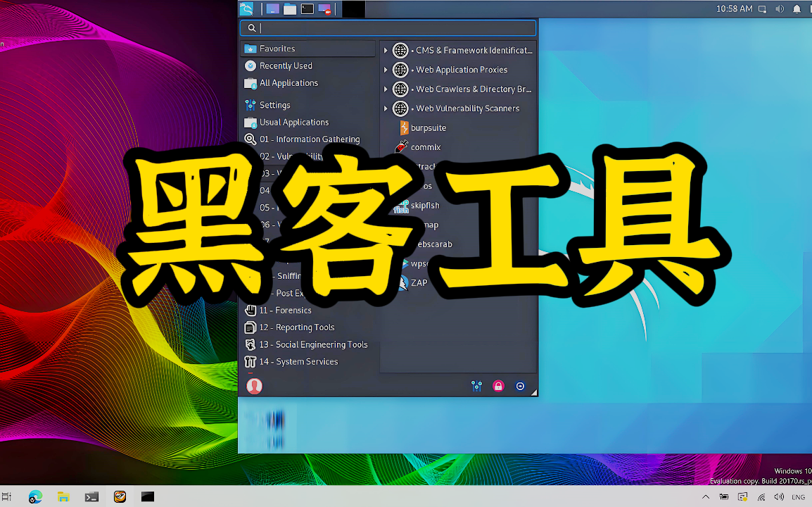Expand the Web Application Proxies arrow
Screen dimensions: 812x507
[386, 70]
